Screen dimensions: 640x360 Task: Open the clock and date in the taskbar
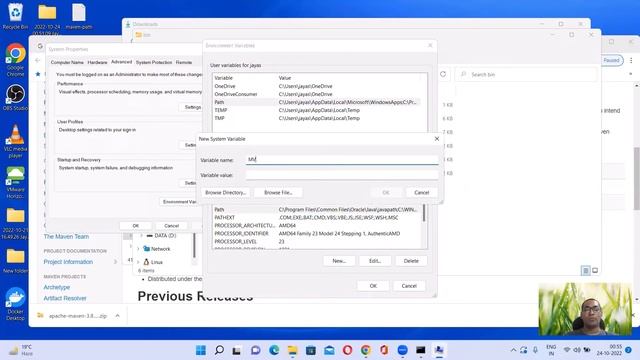pyautogui.click(x=609, y=350)
